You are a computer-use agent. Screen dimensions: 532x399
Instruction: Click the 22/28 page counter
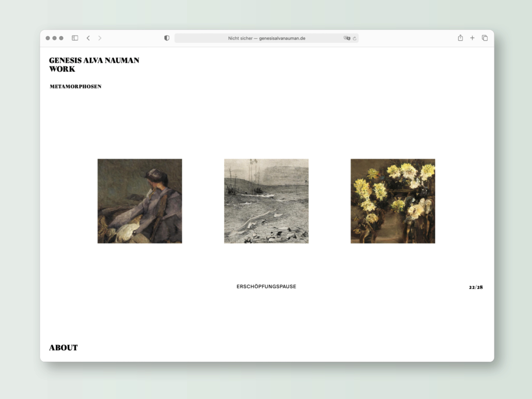(476, 287)
